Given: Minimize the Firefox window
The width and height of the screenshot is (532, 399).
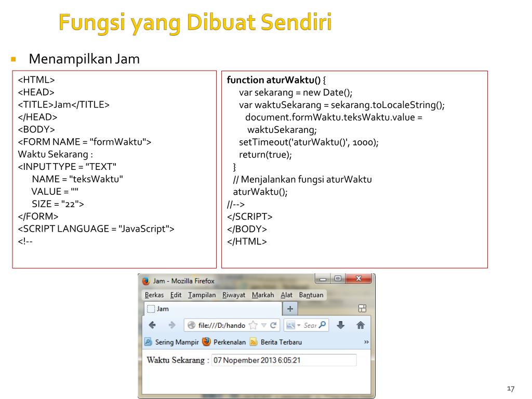Looking at the screenshot, I should coord(323,279).
